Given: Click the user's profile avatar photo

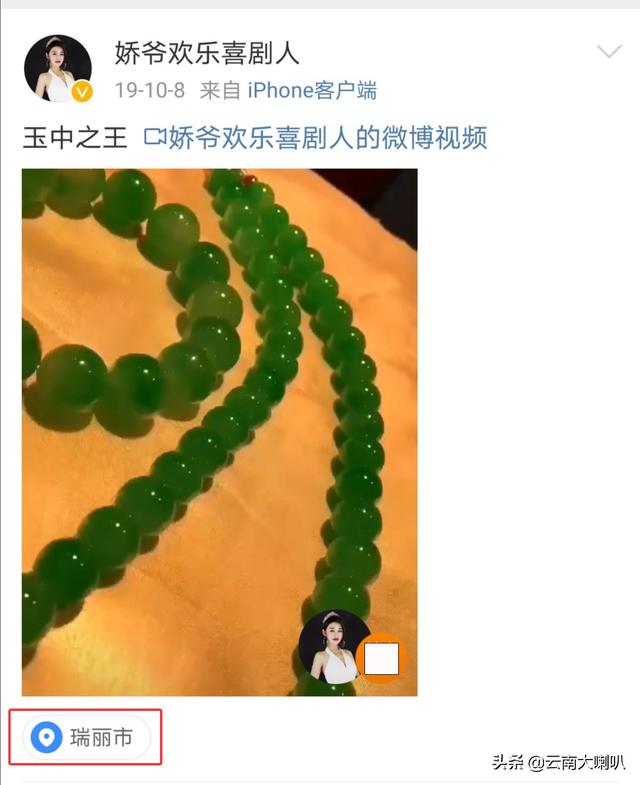Looking at the screenshot, I should pos(58,69).
